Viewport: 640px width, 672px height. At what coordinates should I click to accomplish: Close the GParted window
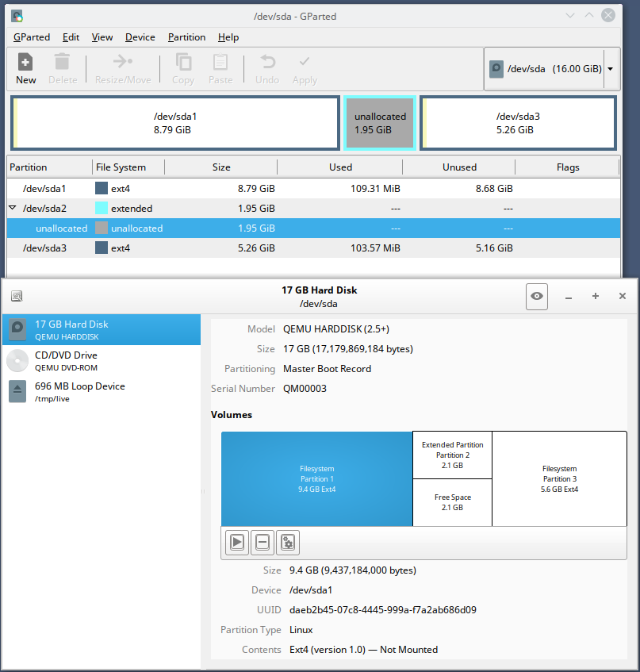coord(607,15)
